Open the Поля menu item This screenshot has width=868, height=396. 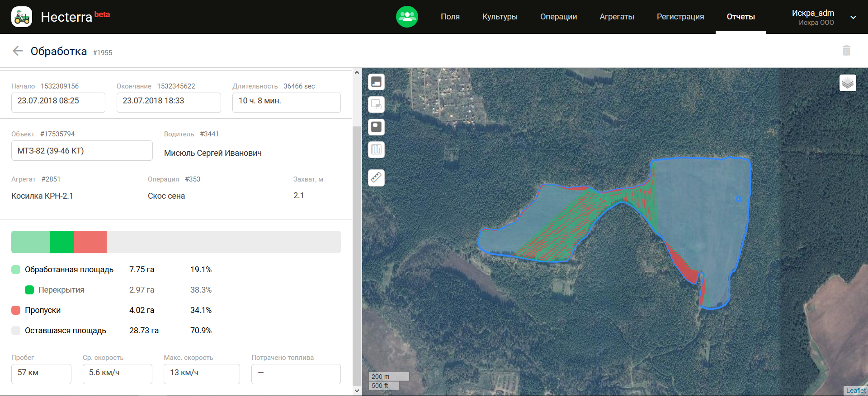pos(450,17)
